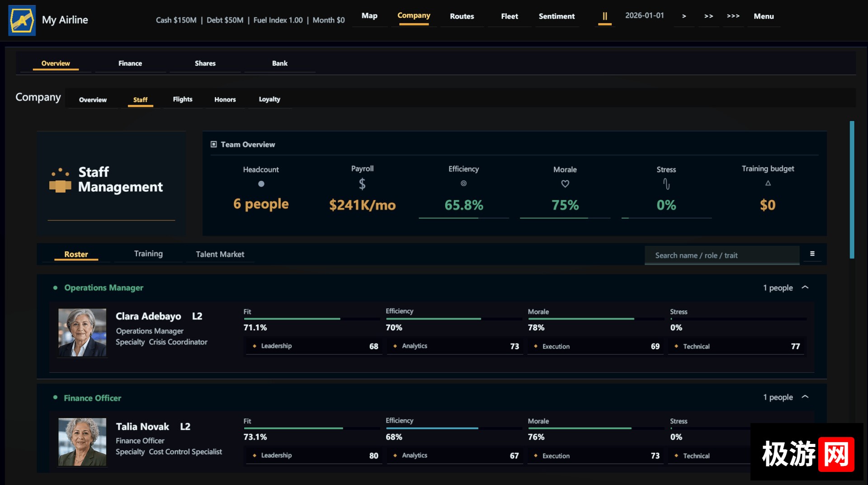Select the Staff company tab

pos(140,99)
